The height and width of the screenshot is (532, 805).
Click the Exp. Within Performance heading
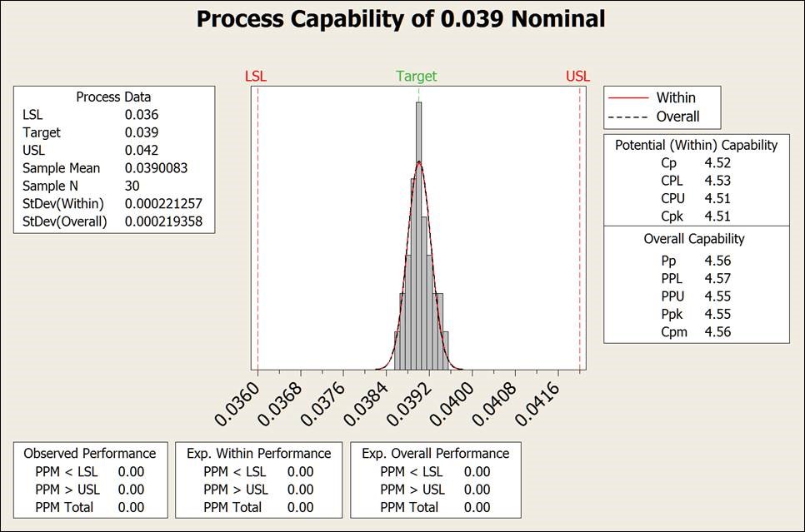click(x=258, y=454)
